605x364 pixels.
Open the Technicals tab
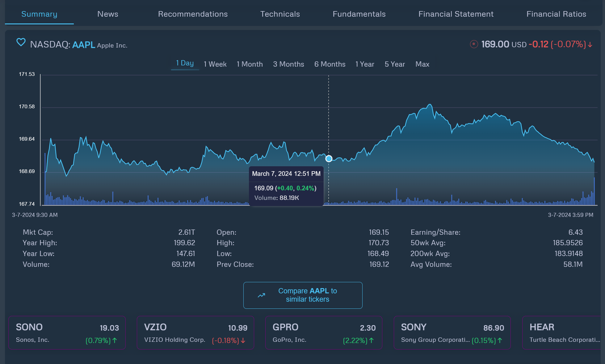pyautogui.click(x=280, y=14)
